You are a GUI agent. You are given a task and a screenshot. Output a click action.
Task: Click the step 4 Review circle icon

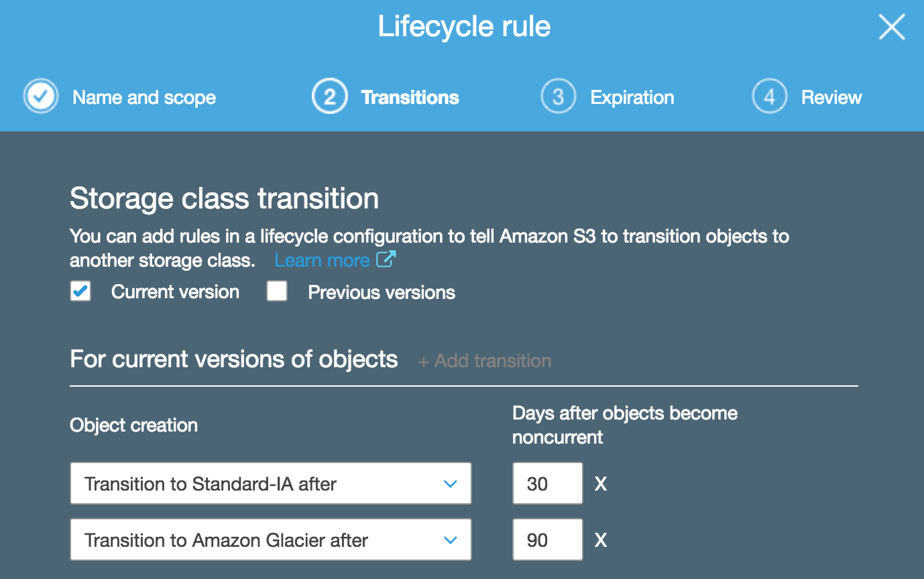769,96
